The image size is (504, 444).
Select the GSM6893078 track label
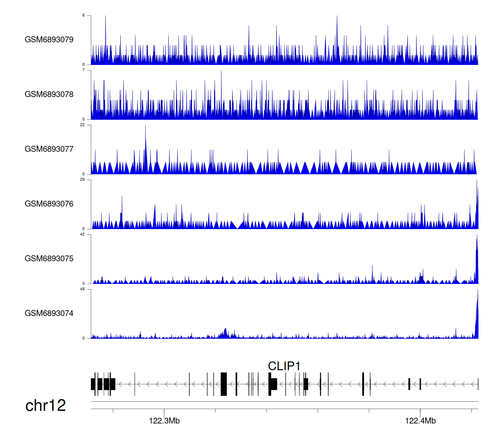49,95
